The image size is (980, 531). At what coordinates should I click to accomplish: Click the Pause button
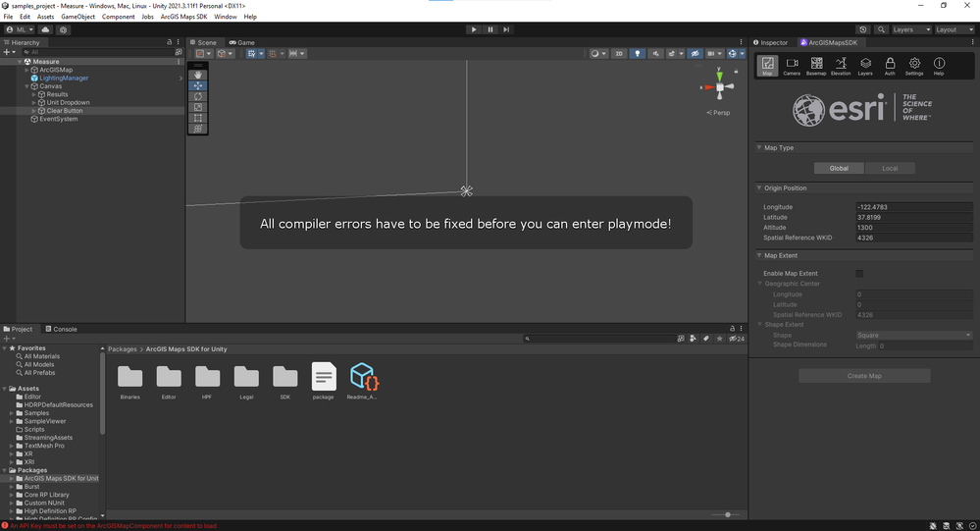490,29
